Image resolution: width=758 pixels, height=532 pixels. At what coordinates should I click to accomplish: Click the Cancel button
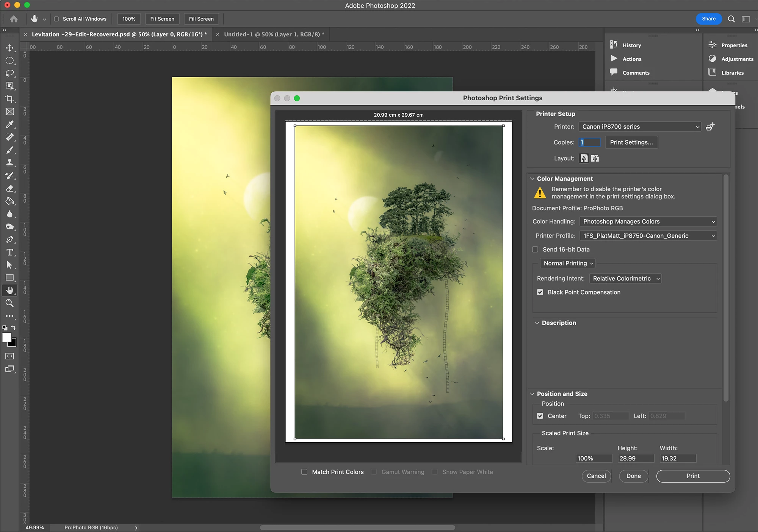(x=596, y=476)
